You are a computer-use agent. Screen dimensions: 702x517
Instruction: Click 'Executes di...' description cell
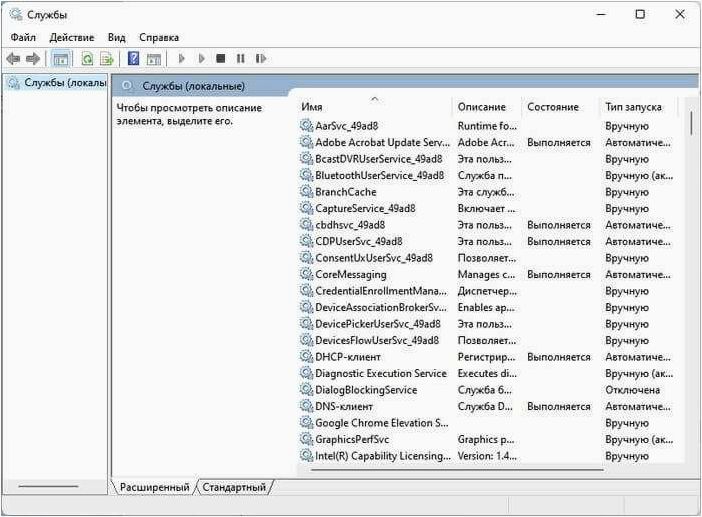(487, 373)
